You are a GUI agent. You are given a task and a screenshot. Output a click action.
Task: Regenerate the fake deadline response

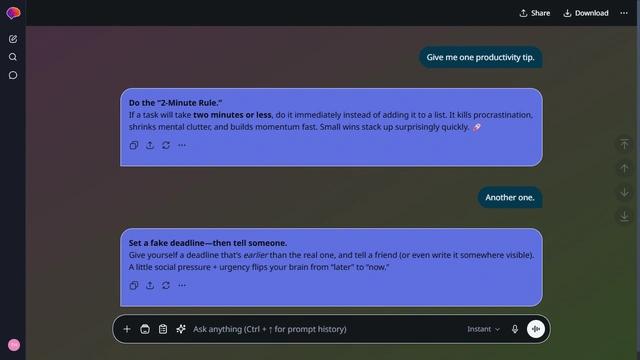(166, 285)
